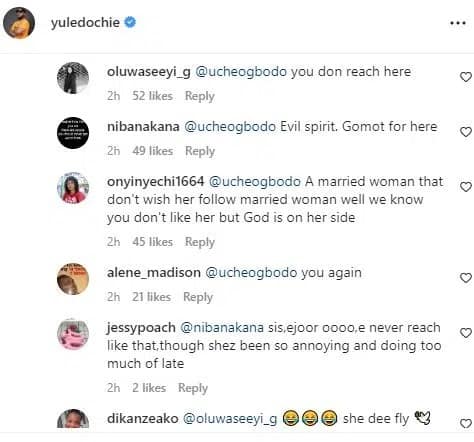
Task: Open @nibanakana mention in jessypoach's comment
Action: tap(222, 328)
